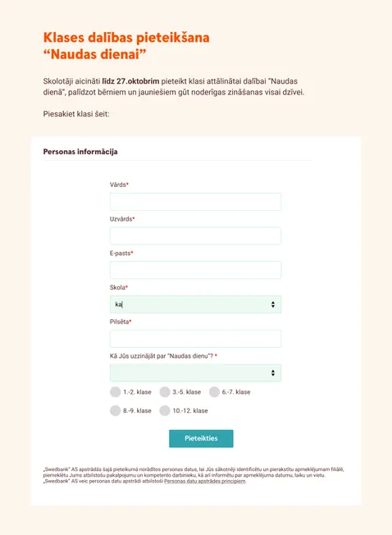Choose the 10.-12. klase radio button
This screenshot has height=535, width=392.
tap(165, 410)
